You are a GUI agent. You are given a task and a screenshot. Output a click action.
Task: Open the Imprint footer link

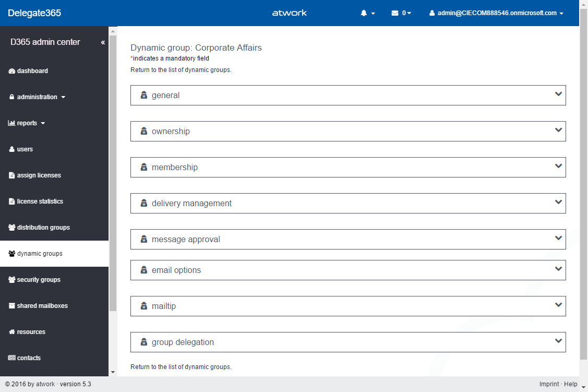coord(549,384)
